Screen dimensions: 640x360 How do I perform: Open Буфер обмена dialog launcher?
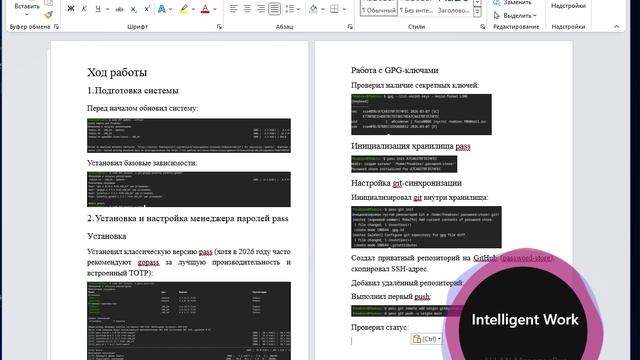56,27
